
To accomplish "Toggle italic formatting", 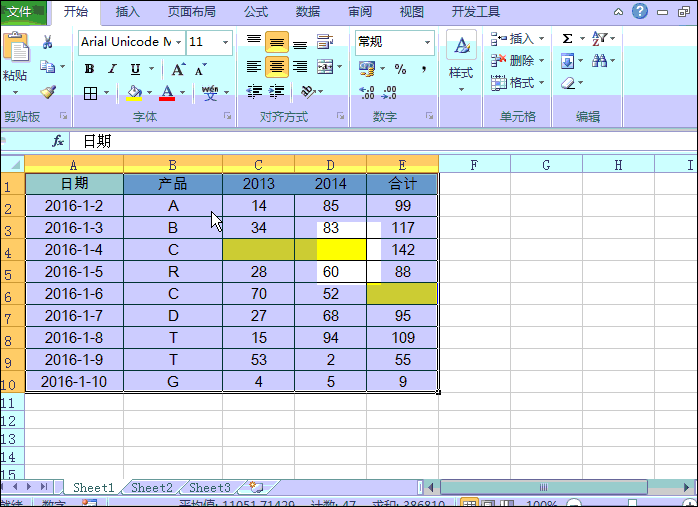I will click(x=112, y=69).
